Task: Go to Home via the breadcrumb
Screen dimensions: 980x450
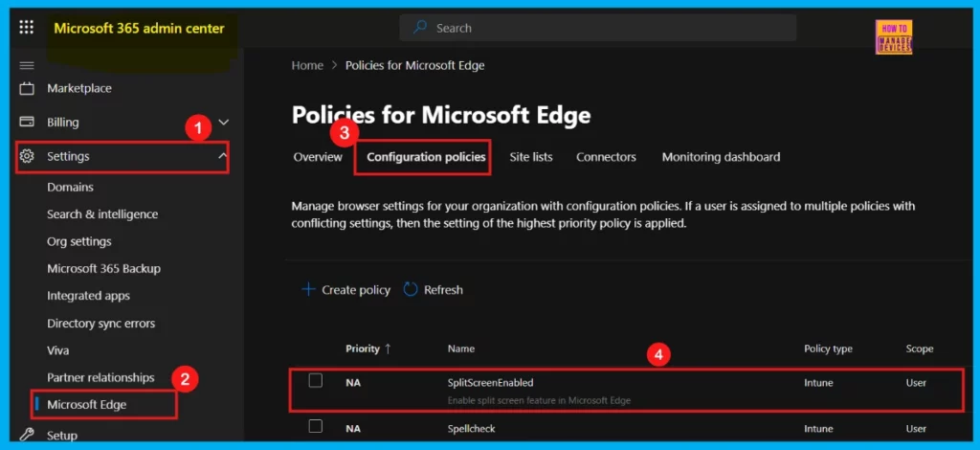Action: click(307, 65)
